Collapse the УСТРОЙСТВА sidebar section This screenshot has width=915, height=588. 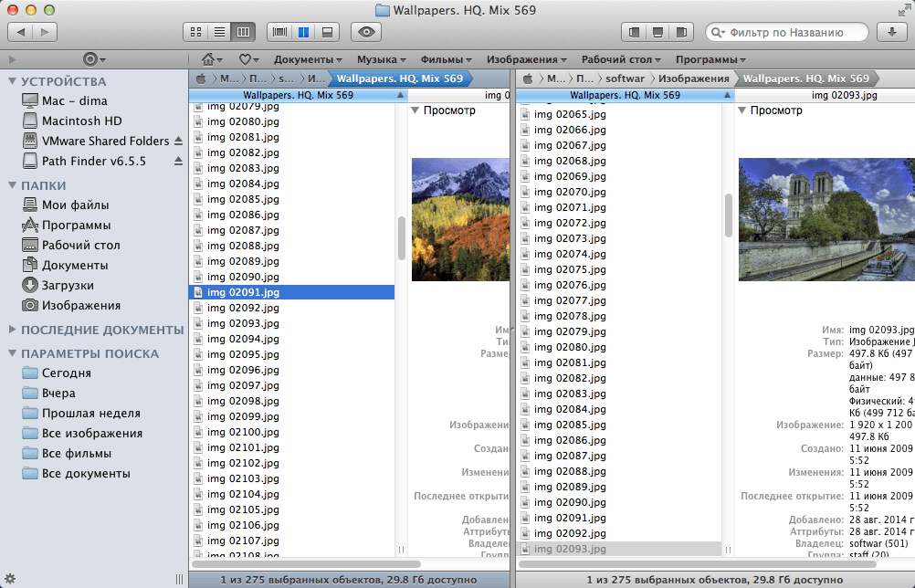tap(12, 81)
